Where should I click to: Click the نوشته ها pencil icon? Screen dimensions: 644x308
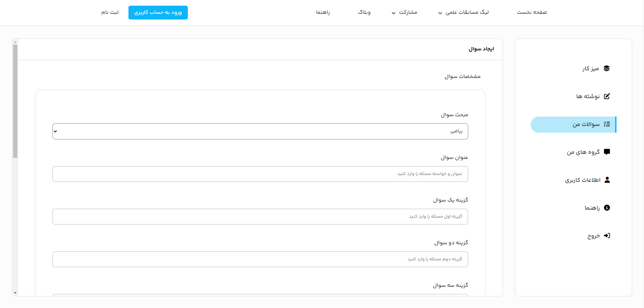click(x=607, y=96)
